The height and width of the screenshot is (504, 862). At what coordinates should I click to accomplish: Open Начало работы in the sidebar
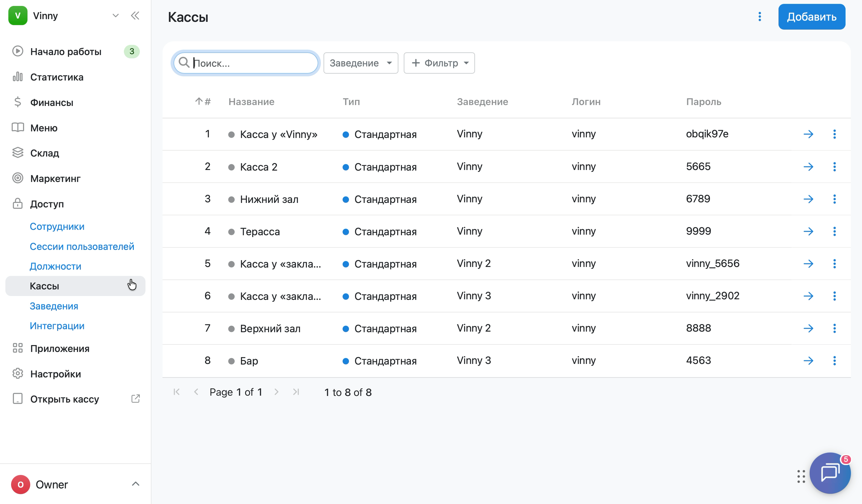[x=66, y=52]
